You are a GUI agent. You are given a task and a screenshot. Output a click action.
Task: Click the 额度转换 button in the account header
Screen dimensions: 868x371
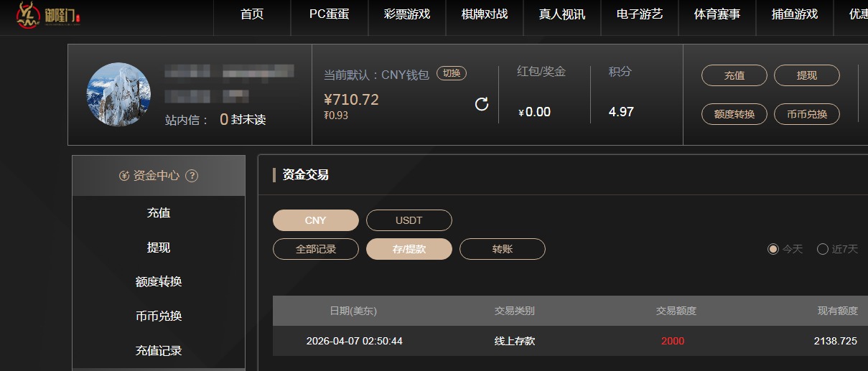pyautogui.click(x=734, y=114)
